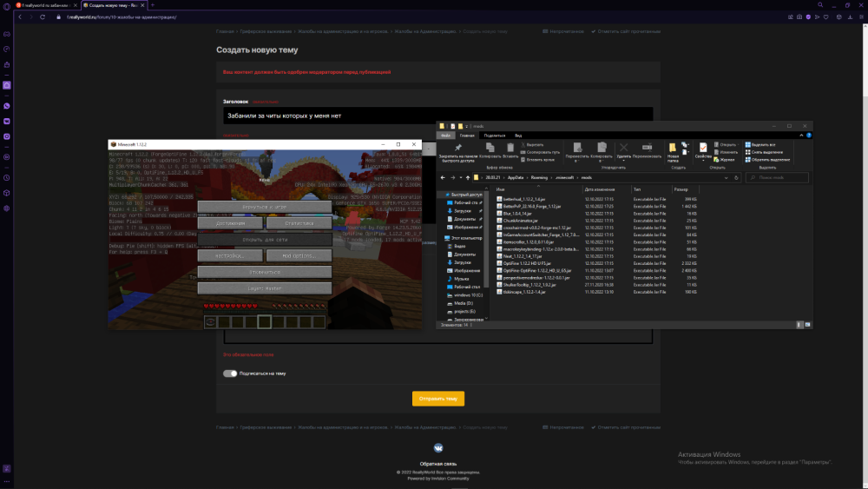This screenshot has height=489, width=868.
Task: Select 'Media (D:)' drive in Explorer sidebar
Action: (x=463, y=303)
